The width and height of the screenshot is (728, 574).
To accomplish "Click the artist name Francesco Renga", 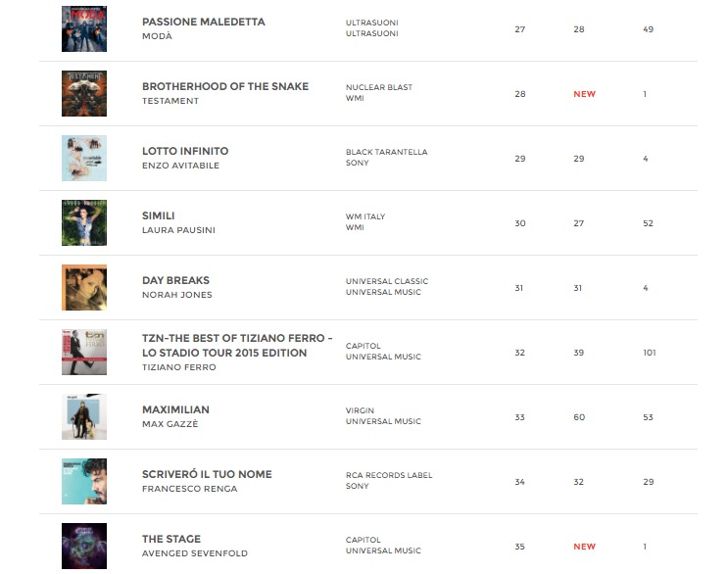I will (x=189, y=489).
